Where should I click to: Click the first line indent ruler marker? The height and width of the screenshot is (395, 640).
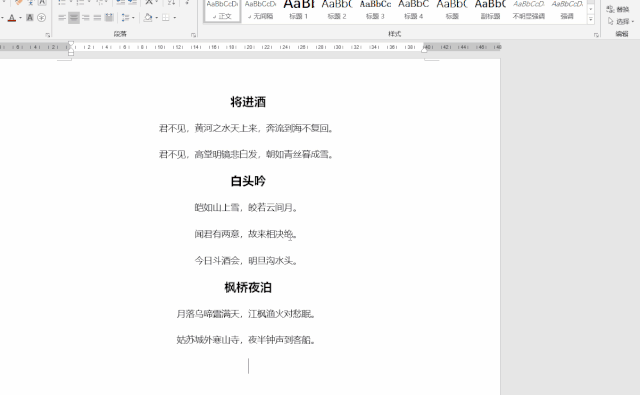point(71,43)
